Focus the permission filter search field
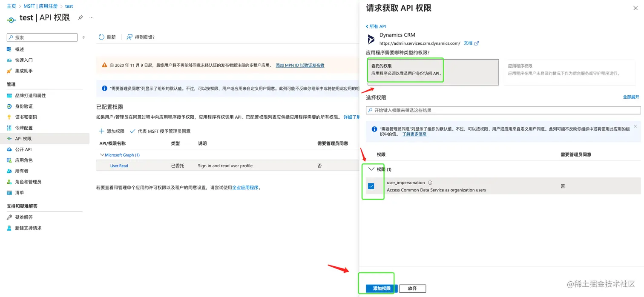 [x=503, y=110]
